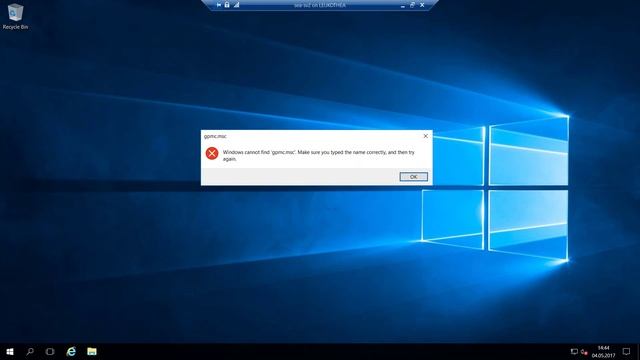Open the Recycle Bin desktop icon
This screenshot has width=640, height=360.
[16, 16]
